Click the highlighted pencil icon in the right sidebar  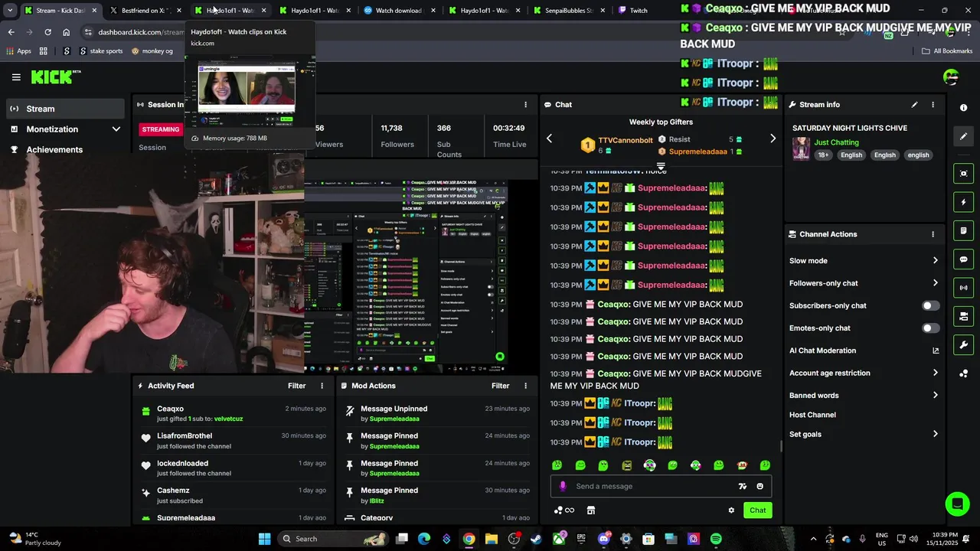[x=964, y=136]
